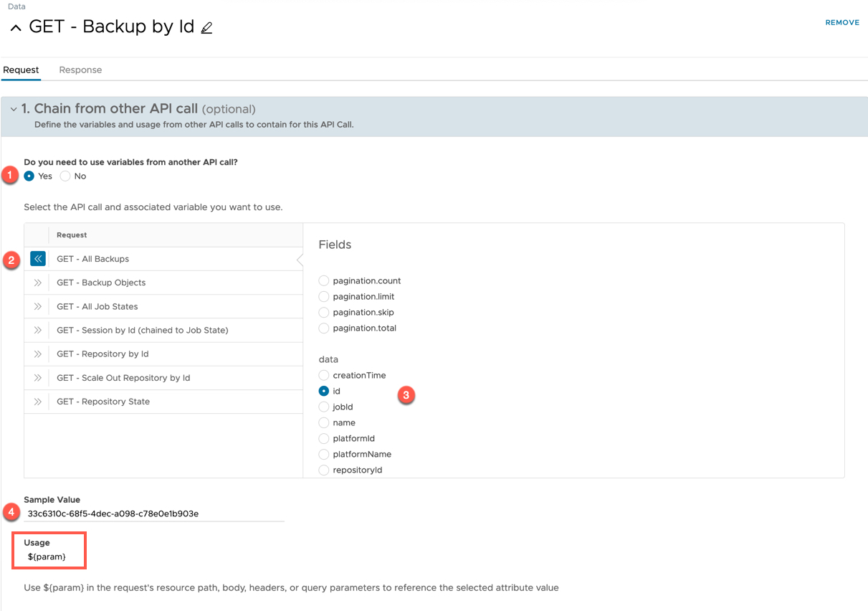Select the name field
This screenshot has height=611, width=868.
click(324, 422)
